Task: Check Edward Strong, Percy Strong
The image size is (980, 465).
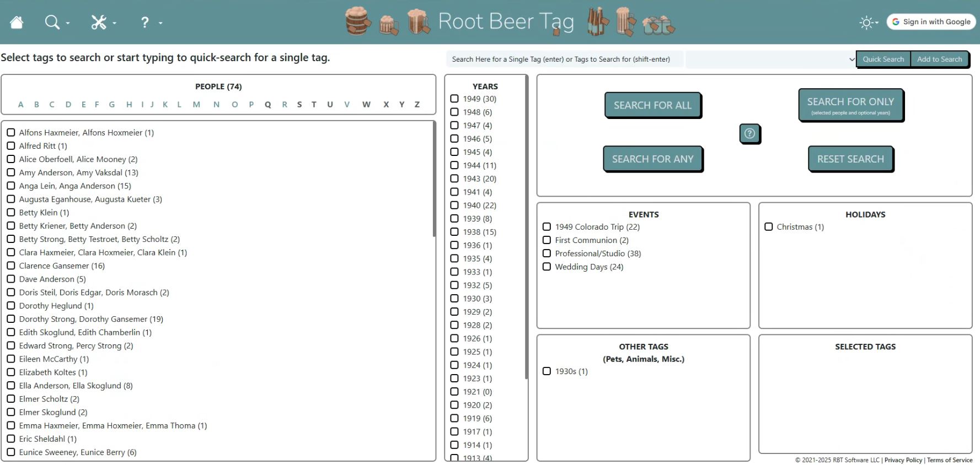Action: 11,345
